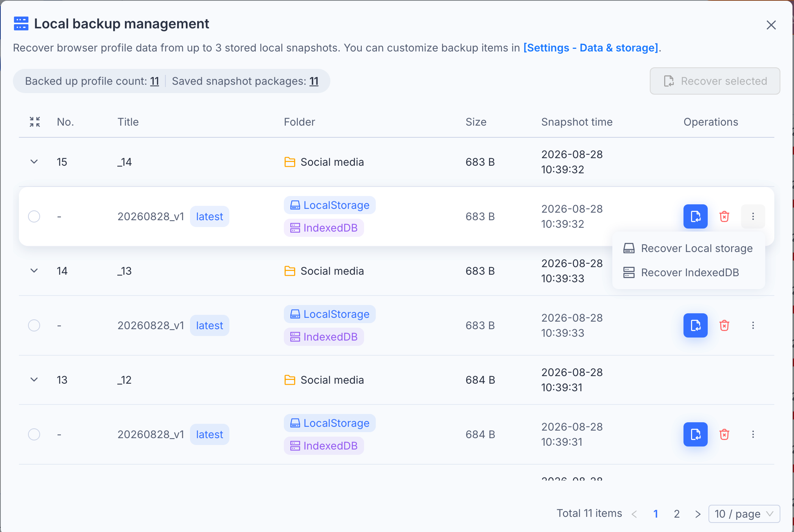The image size is (794, 532).
Task: Click backed up profile count value 11
Action: coord(154,81)
